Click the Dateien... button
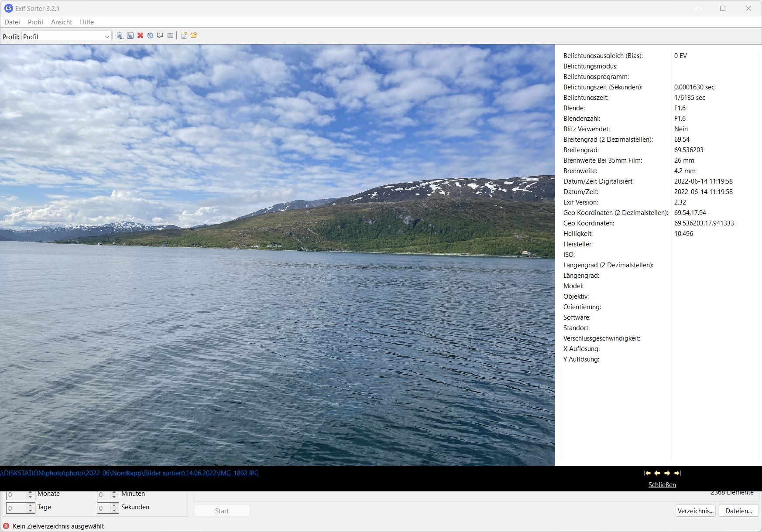The width and height of the screenshot is (762, 532). click(x=738, y=511)
